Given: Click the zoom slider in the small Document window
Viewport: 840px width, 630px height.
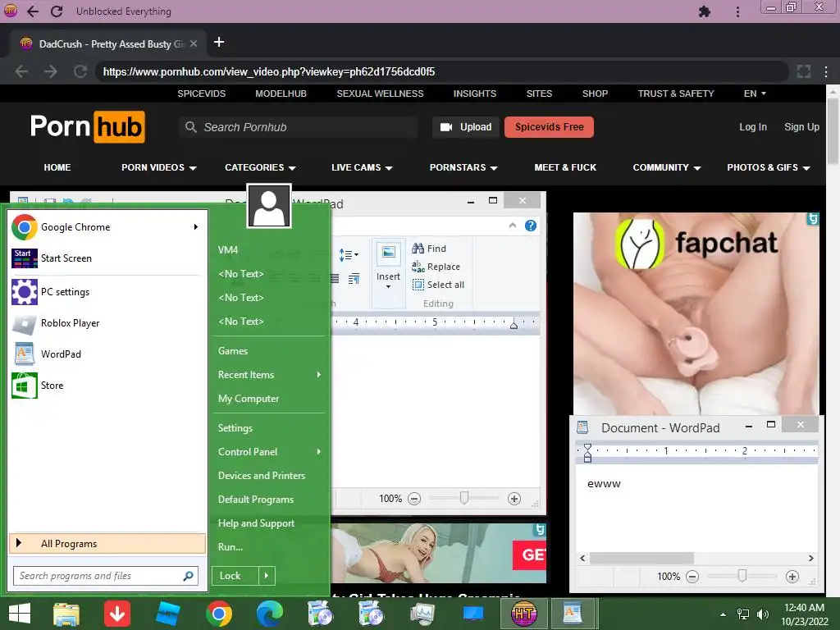Looking at the screenshot, I should click(x=742, y=577).
